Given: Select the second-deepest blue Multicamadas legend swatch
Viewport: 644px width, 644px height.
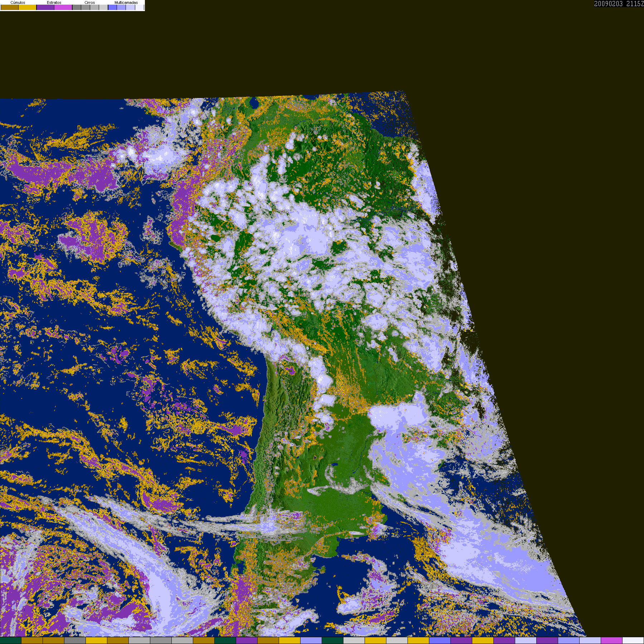Looking at the screenshot, I should (x=121, y=7).
